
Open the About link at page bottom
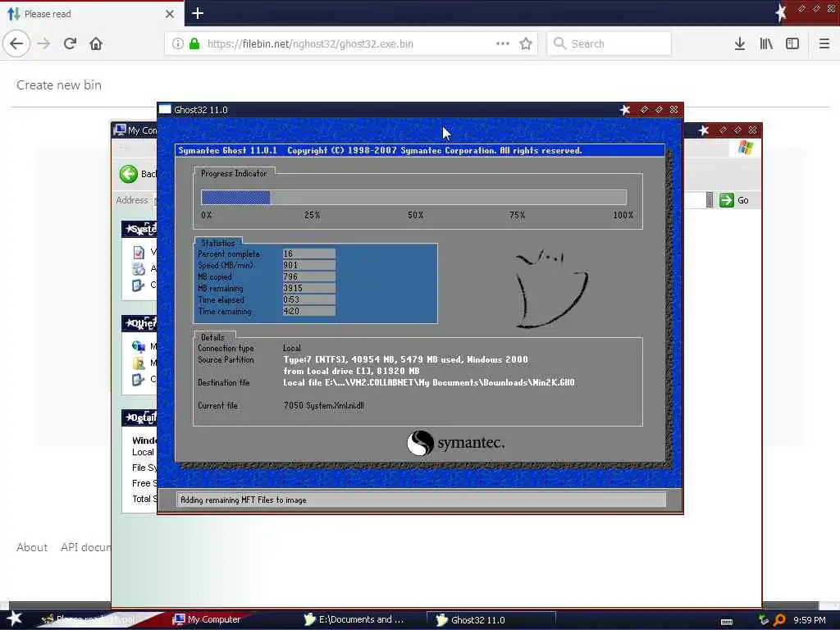click(32, 547)
